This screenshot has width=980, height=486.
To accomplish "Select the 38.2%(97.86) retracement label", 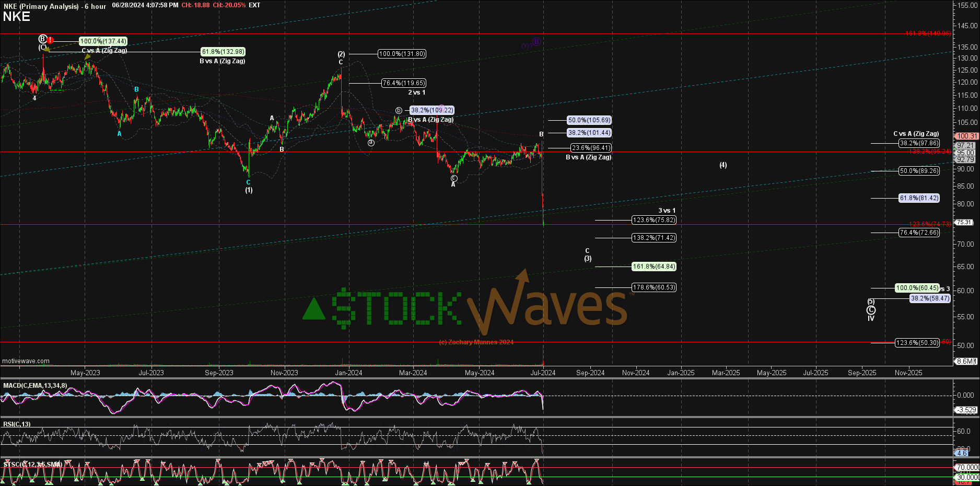I will 919,143.
